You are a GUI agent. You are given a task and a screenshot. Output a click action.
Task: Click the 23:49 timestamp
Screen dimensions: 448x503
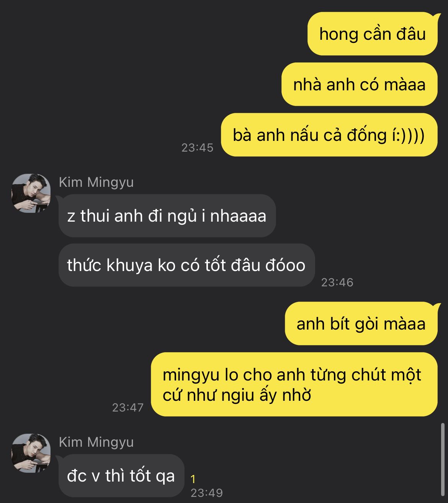tap(207, 493)
